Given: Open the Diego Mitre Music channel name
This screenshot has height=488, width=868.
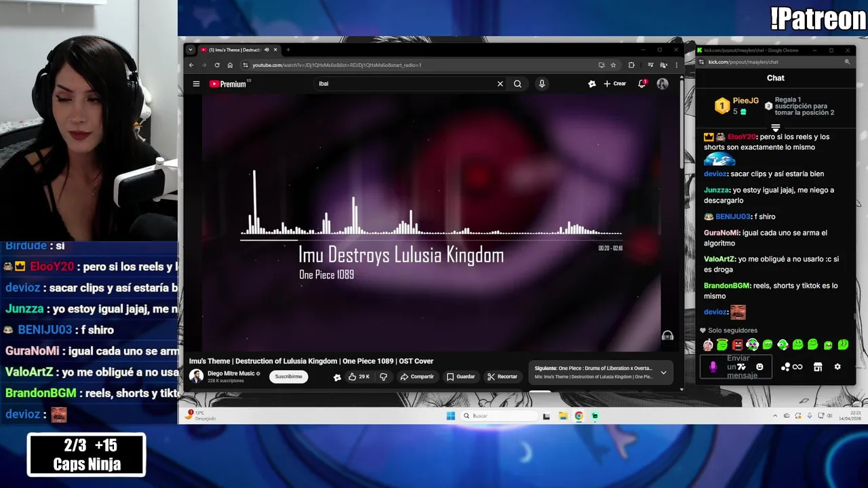Looking at the screenshot, I should click(231, 373).
